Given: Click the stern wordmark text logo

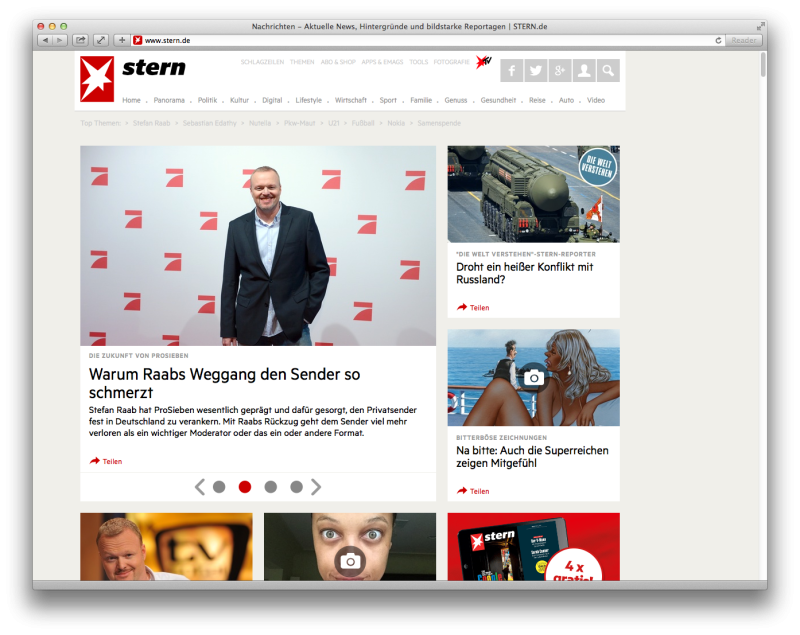Looking at the screenshot, I should click(154, 68).
